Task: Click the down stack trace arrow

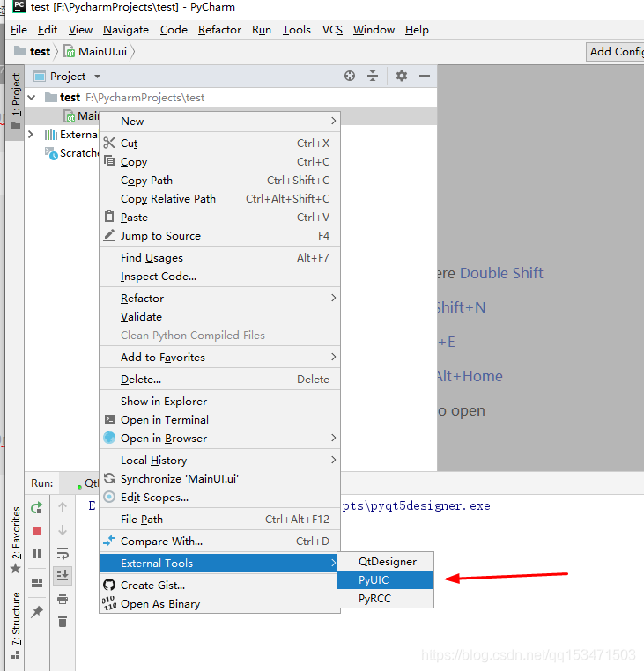Action: 63,530
